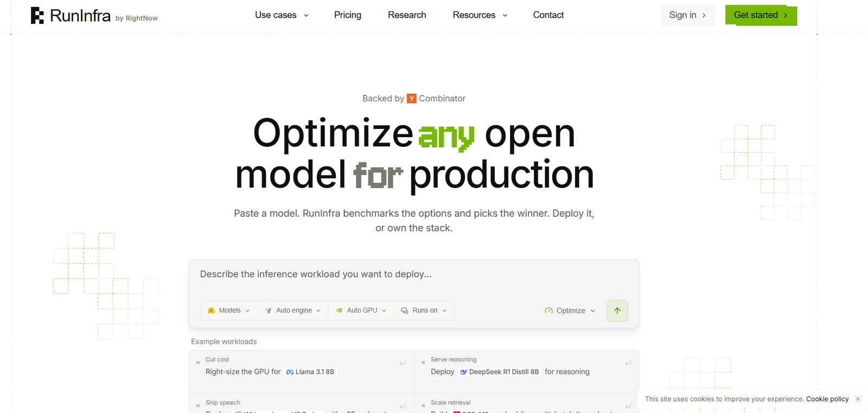868x413 pixels.
Task: Click the gauge icon next to Optimize
Action: (549, 311)
